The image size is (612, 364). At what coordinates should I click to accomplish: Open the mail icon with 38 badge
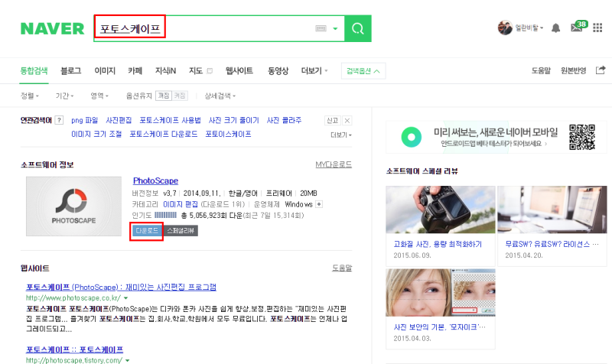pyautogui.click(x=579, y=27)
